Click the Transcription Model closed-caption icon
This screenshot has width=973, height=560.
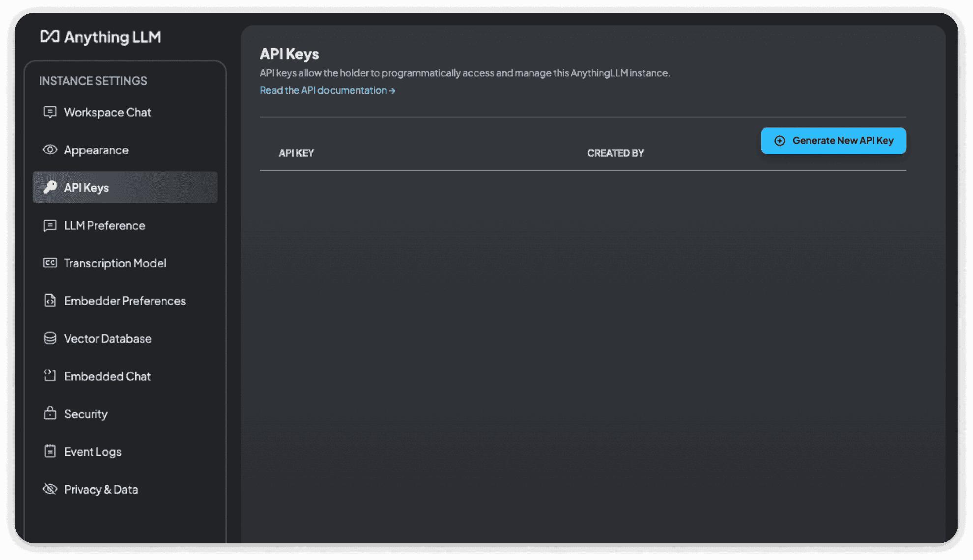(50, 263)
